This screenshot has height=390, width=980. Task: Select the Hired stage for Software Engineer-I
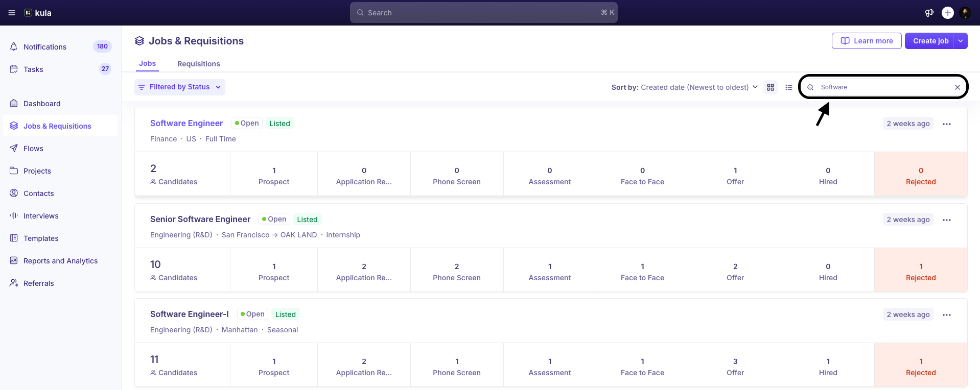pyautogui.click(x=828, y=365)
